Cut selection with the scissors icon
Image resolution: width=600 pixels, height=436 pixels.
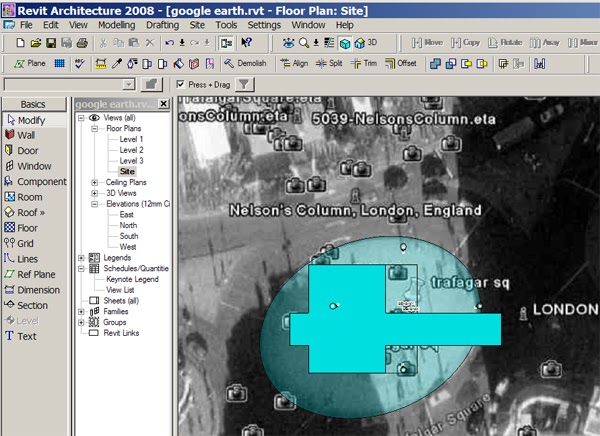click(103, 42)
